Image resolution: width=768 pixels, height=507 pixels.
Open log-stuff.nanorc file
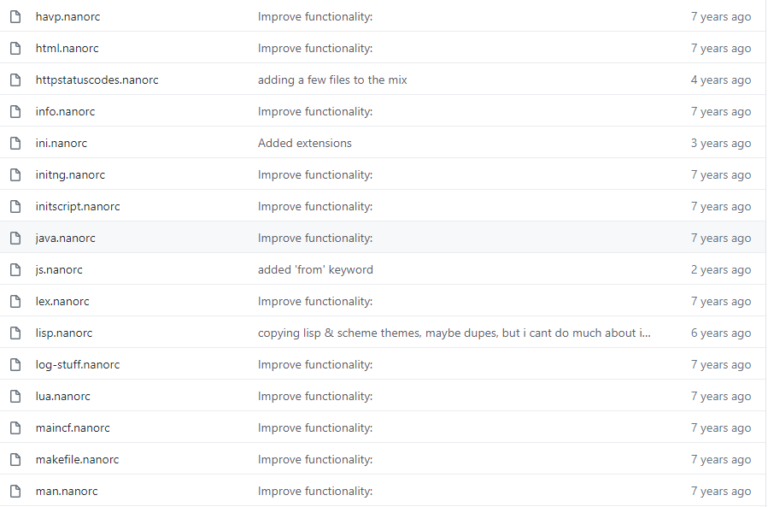77,365
